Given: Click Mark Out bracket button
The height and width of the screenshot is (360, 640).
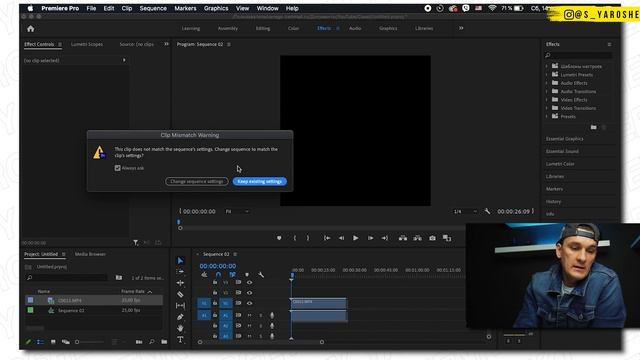Looking at the screenshot, I should pos(308,238).
